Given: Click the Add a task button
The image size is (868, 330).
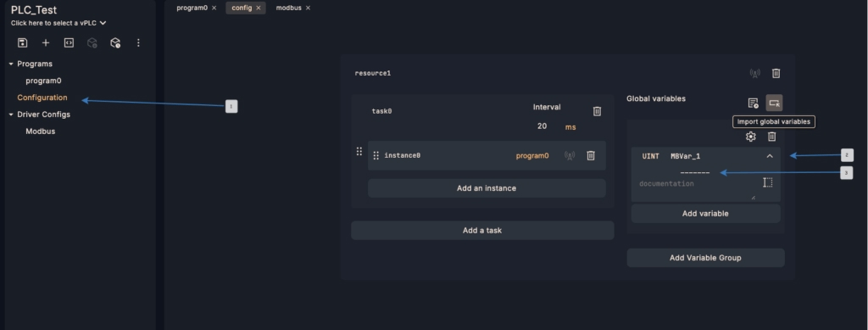Looking at the screenshot, I should tap(482, 231).
